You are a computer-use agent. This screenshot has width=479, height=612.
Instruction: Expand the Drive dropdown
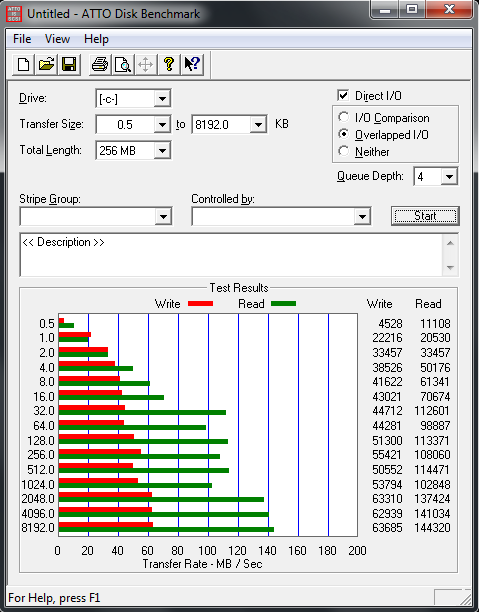[x=162, y=98]
